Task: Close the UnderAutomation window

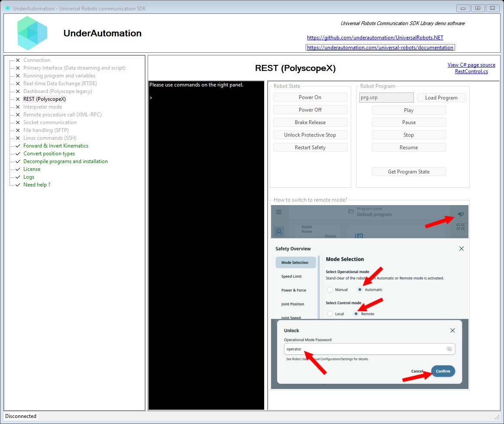Action: click(x=492, y=8)
